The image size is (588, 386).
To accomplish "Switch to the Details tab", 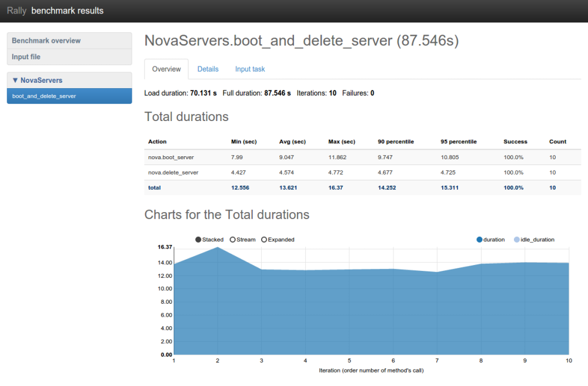I will 208,69.
